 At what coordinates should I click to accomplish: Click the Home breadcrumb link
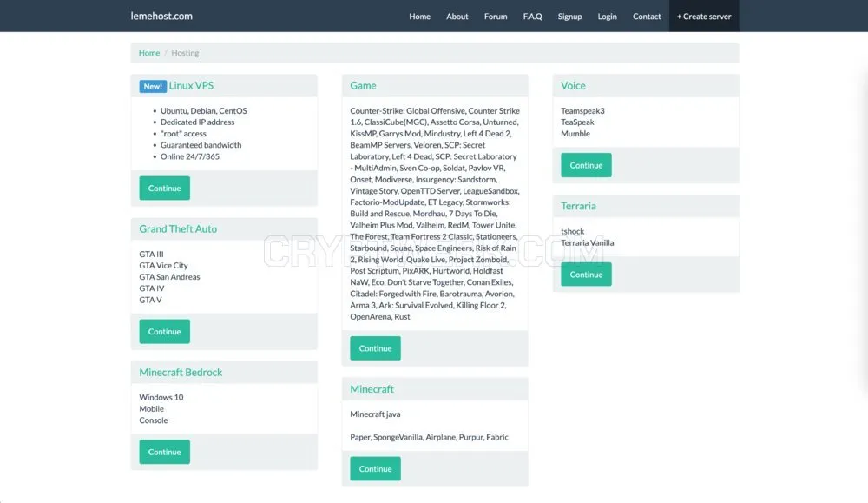pos(149,53)
